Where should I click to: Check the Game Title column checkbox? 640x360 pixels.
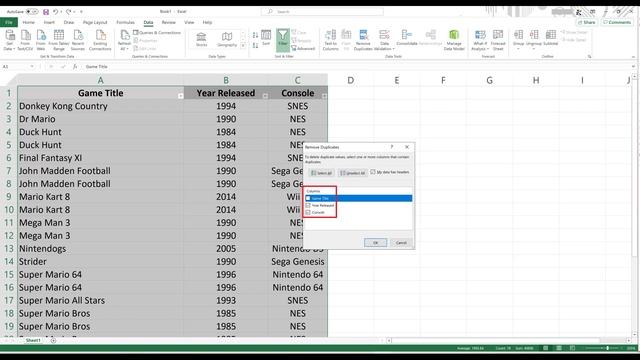point(308,198)
